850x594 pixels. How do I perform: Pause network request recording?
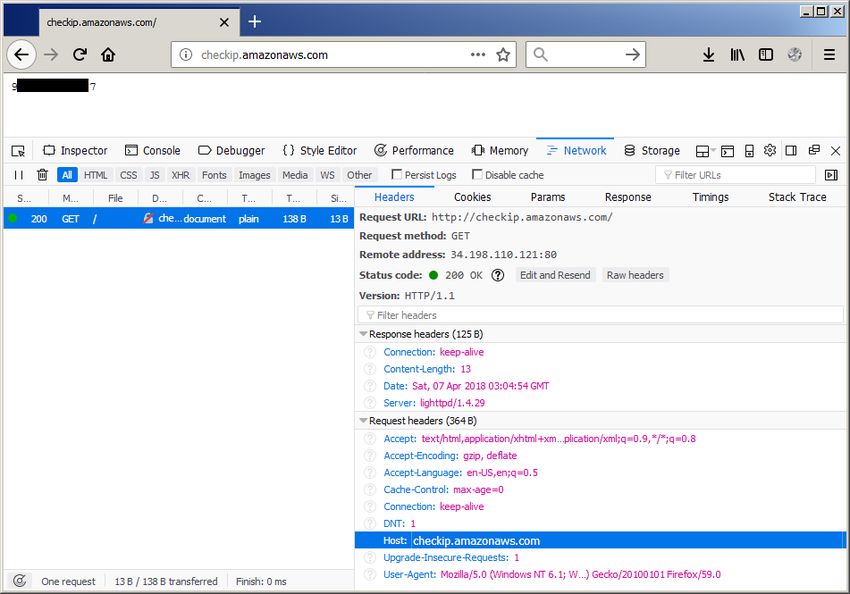pyautogui.click(x=18, y=175)
